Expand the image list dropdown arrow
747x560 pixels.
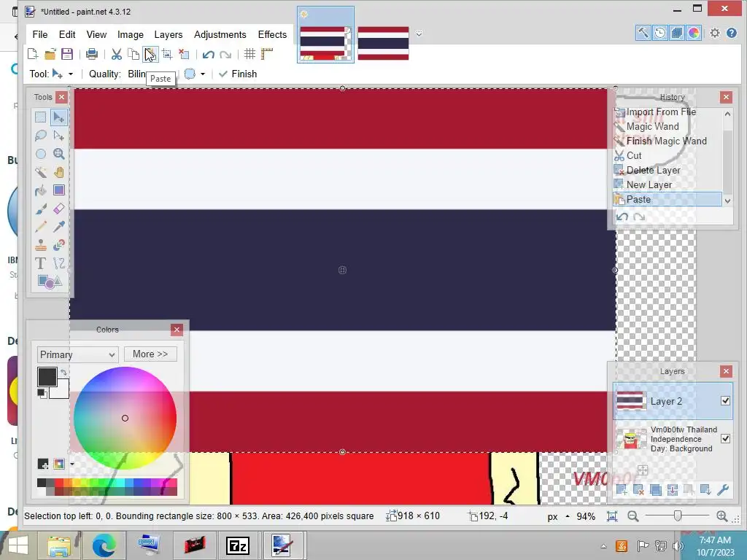pos(419,34)
